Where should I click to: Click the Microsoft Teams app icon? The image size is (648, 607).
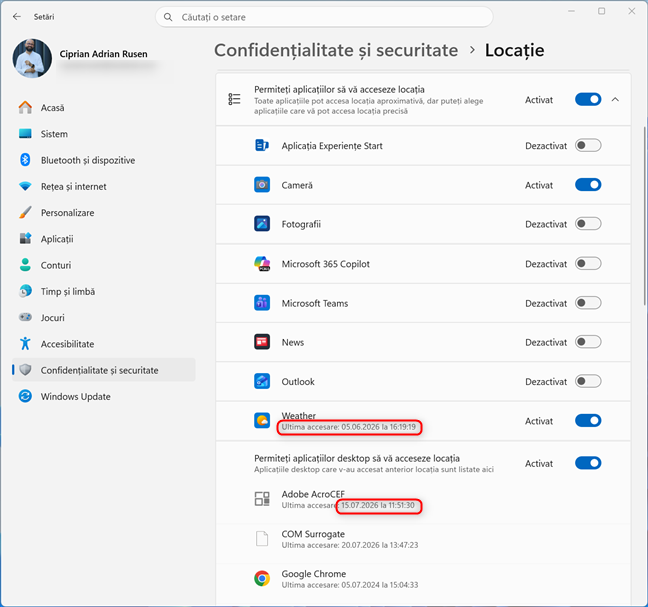262,303
